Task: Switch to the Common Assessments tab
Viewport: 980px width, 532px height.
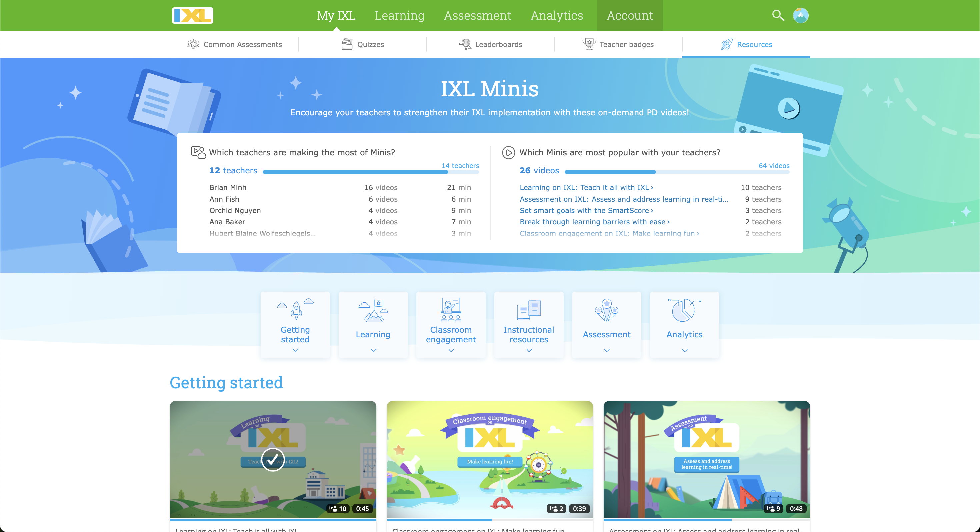Action: [234, 44]
